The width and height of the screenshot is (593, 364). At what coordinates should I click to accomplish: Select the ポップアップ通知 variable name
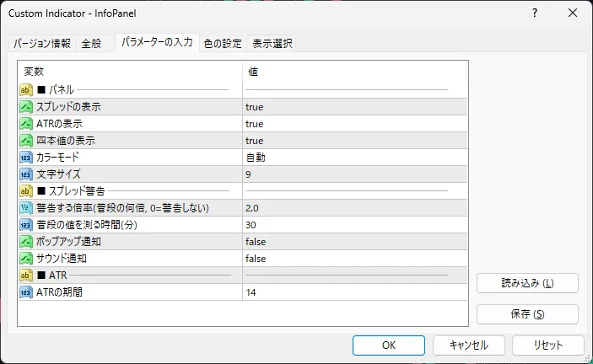point(69,242)
